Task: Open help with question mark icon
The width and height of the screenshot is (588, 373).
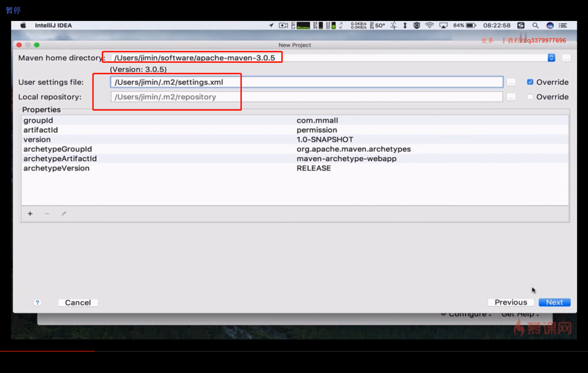Action: (37, 303)
